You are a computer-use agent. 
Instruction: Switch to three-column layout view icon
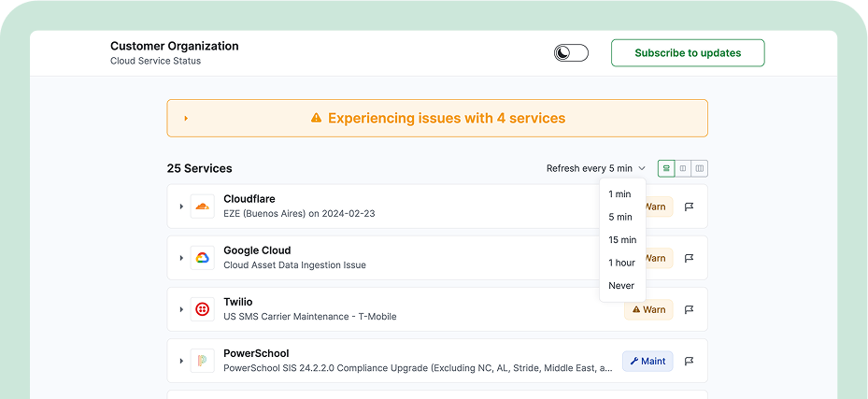(x=700, y=168)
